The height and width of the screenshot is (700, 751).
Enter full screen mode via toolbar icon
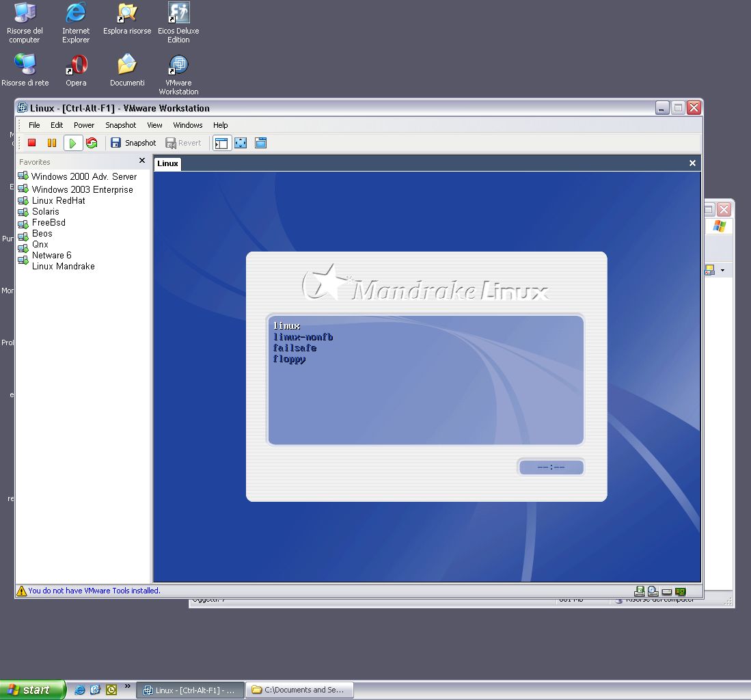point(241,143)
